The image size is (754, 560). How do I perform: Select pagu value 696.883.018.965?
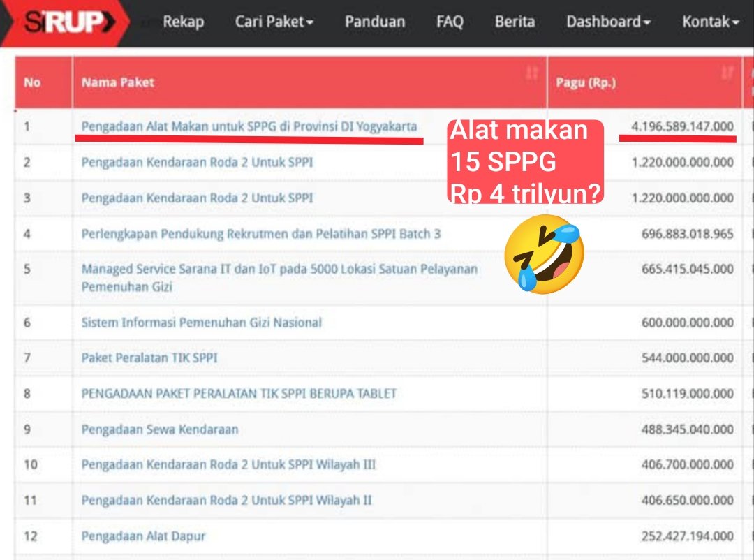point(688,234)
